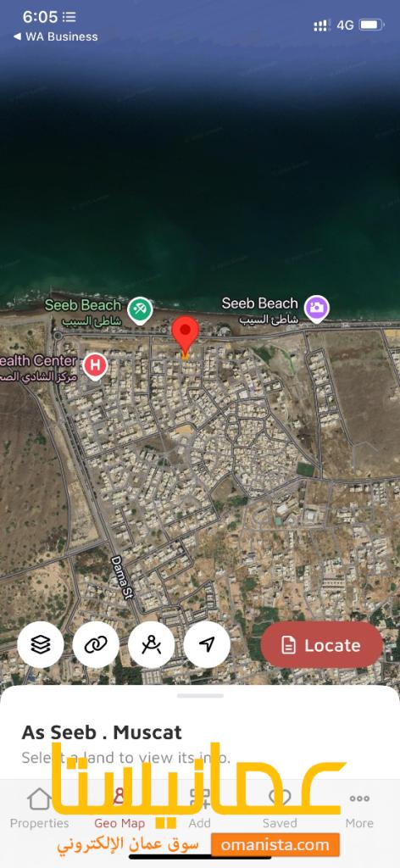Screen dimensions: 400x868
Task: Open the map layers button
Action: [x=41, y=645]
